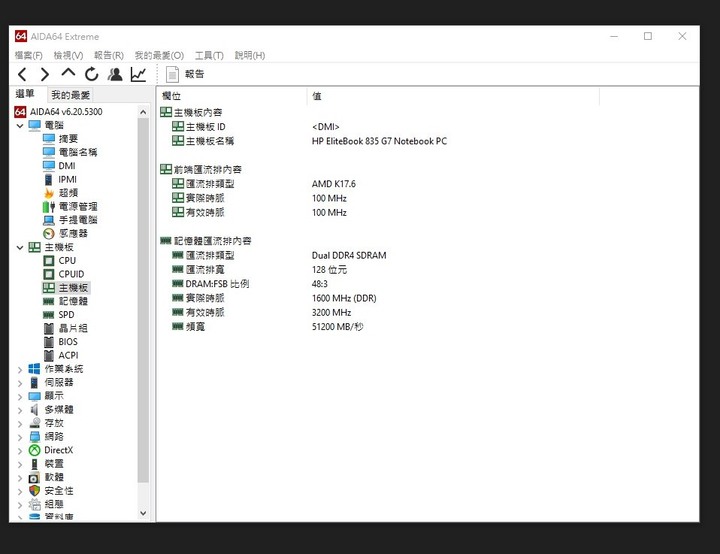Collapse the 主機板 parent tree node
The width and height of the screenshot is (720, 554).
point(20,248)
